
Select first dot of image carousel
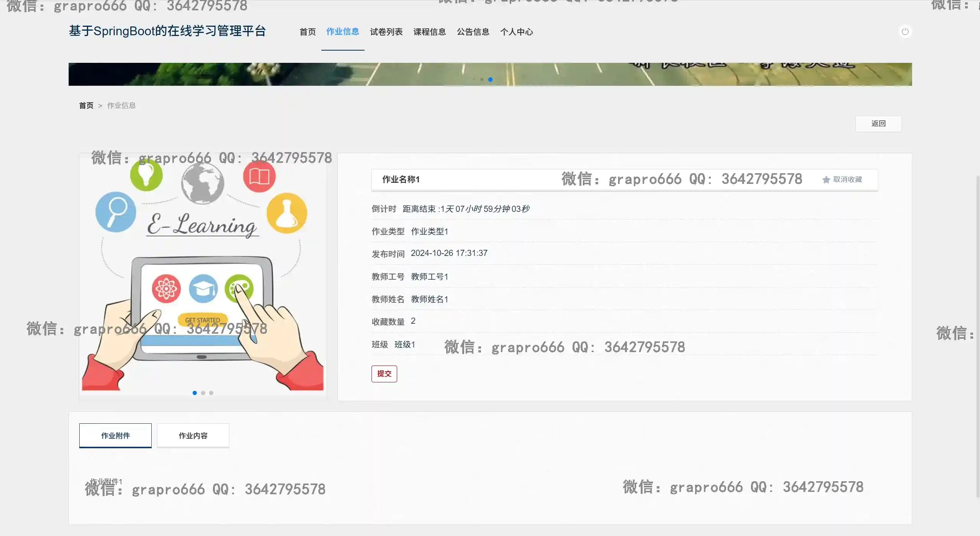[x=195, y=393]
